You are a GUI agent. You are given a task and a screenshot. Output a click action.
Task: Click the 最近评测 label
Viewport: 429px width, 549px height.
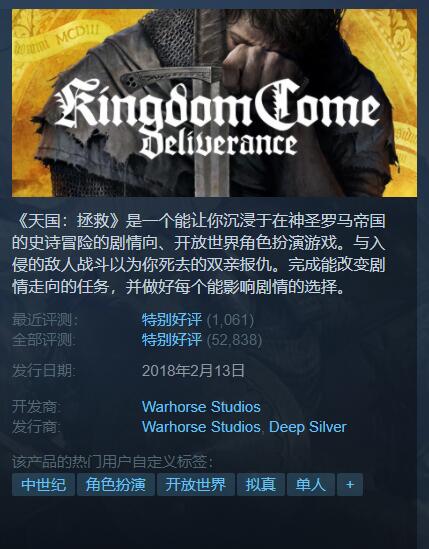point(45,320)
